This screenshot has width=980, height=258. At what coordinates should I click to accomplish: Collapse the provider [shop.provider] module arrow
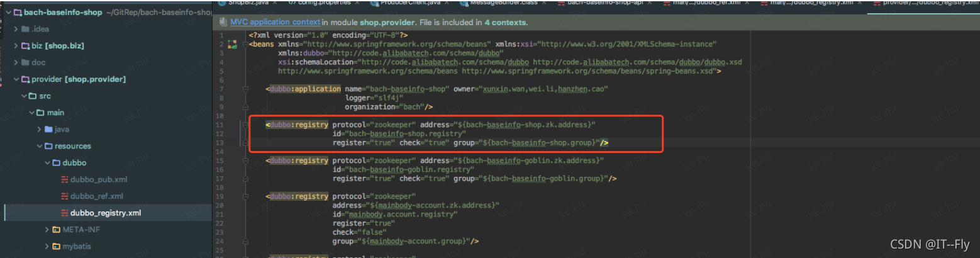(16, 79)
